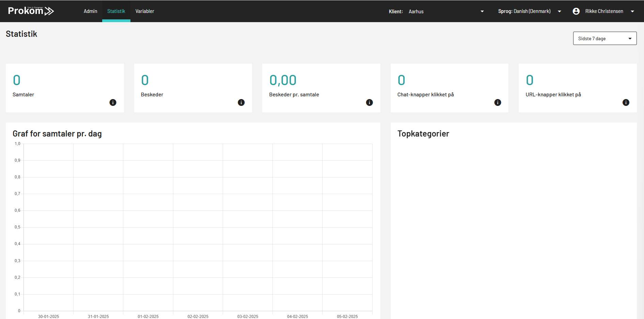Click the Topkategorier panel heading

(x=423, y=134)
